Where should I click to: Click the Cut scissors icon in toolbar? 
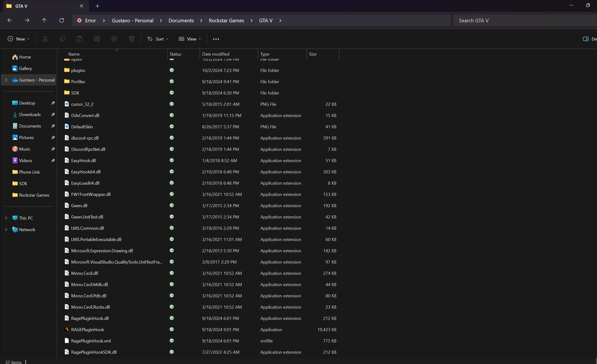pos(45,39)
